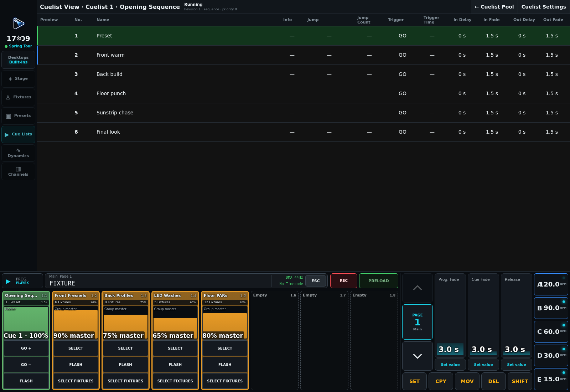Toggle the REC record button

point(343,281)
